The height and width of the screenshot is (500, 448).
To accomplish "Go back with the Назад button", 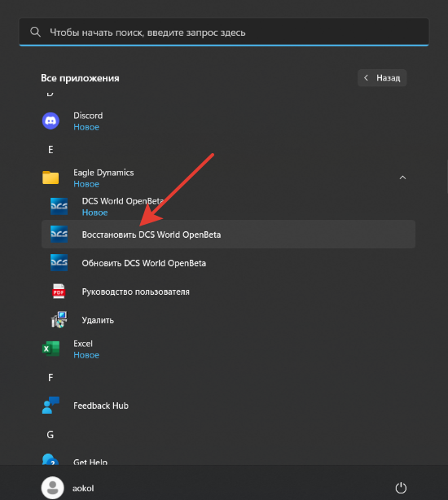I will pyautogui.click(x=382, y=78).
